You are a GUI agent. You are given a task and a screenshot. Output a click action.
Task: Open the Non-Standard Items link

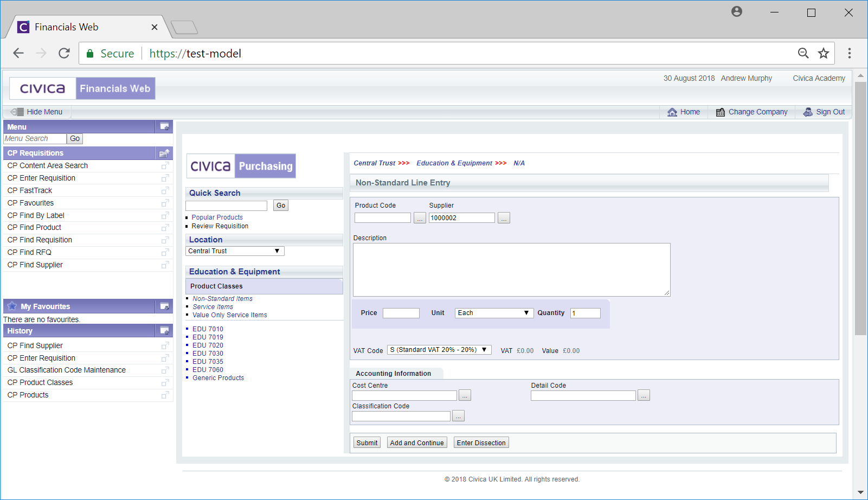point(222,299)
